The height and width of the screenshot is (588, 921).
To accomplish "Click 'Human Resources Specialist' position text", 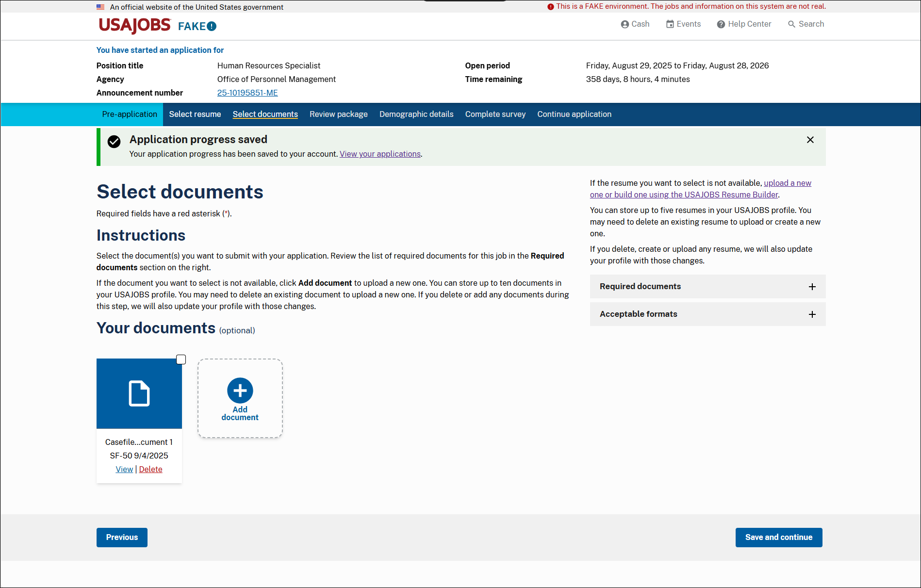I will tap(269, 66).
